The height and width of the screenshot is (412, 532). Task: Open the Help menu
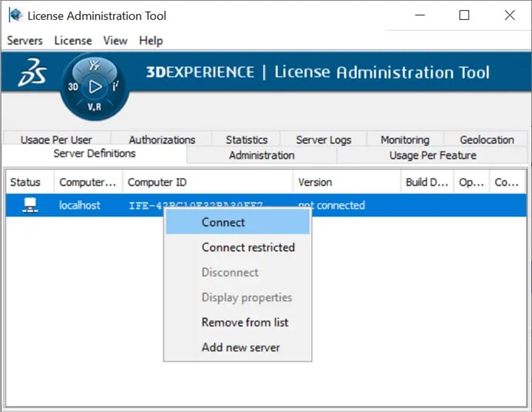click(151, 41)
